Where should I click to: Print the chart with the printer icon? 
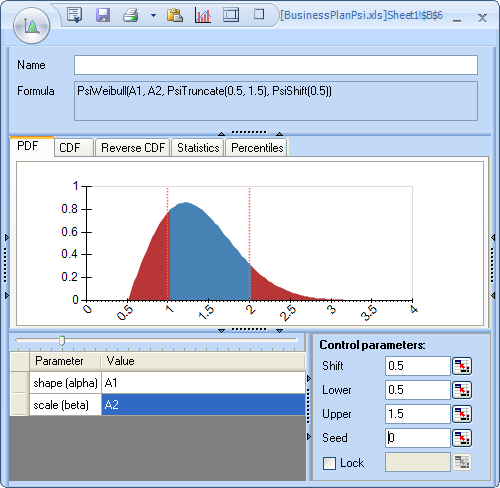click(130, 15)
